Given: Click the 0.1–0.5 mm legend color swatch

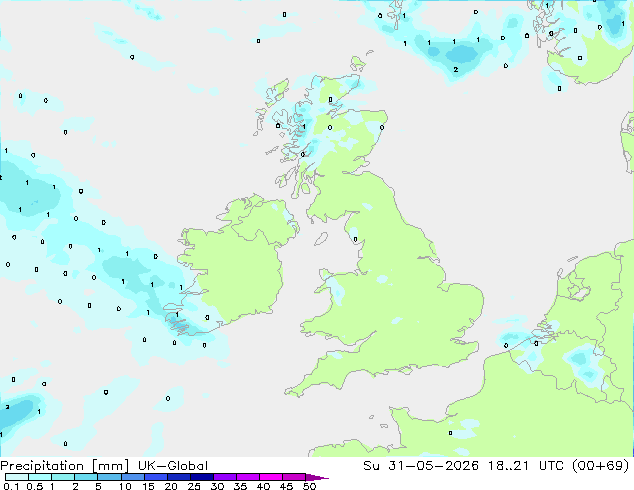Looking at the screenshot, I should [17, 477].
